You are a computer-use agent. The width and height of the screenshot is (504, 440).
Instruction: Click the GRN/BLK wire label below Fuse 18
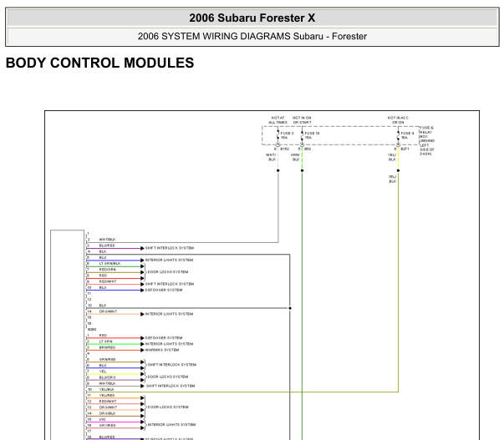point(295,157)
